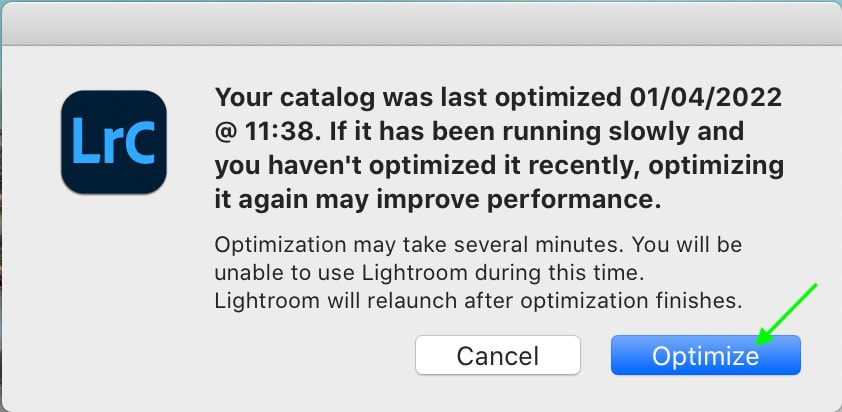Screen dimensions: 842x412
Task: Click the '@ 11:38' time text
Action: [x=267, y=132]
